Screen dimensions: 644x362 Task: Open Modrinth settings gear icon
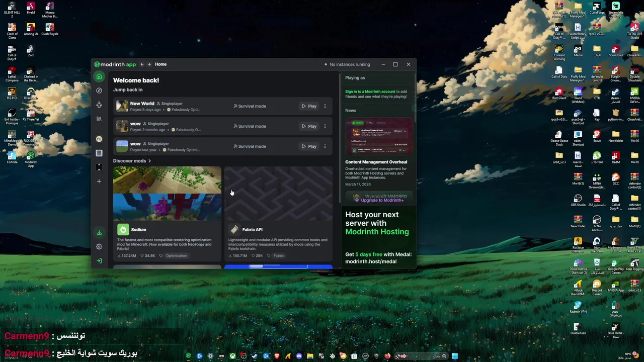point(99,247)
